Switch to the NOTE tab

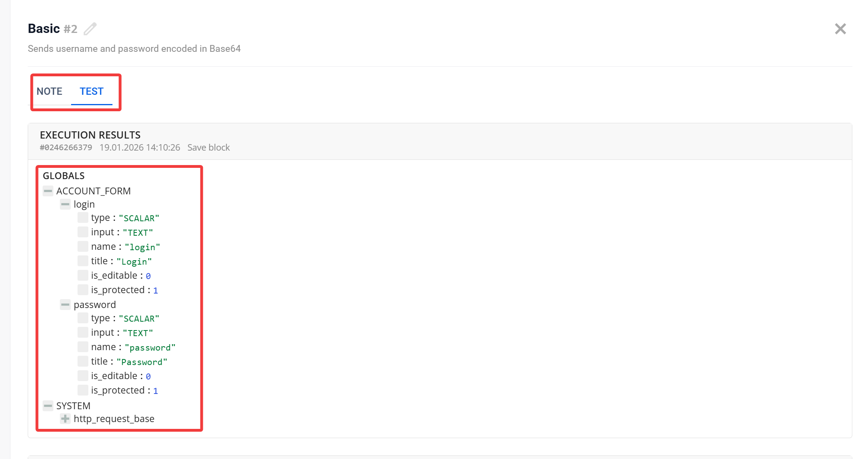click(49, 91)
